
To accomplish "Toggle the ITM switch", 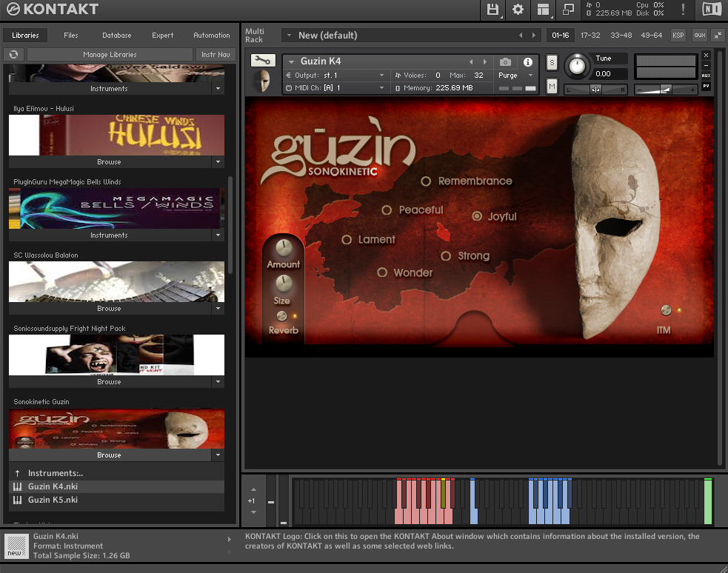I will tap(666, 310).
